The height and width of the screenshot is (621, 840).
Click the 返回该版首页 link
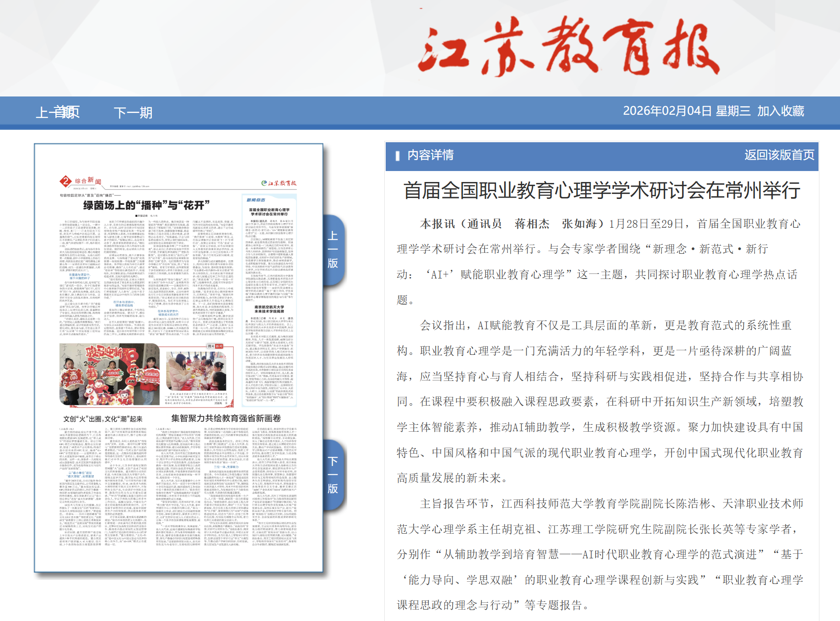779,155
